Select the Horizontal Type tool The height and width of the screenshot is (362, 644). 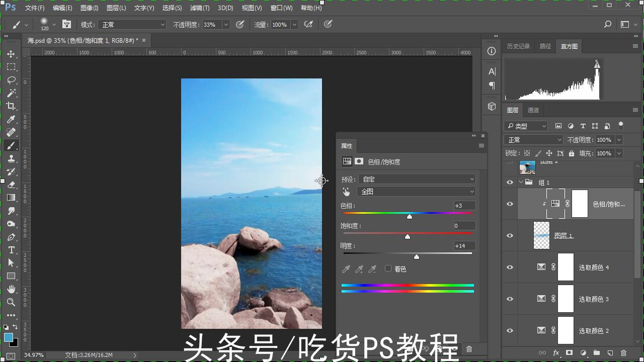point(11,250)
